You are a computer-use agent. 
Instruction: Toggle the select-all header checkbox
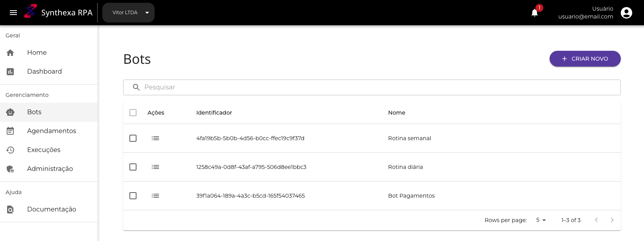point(133,113)
